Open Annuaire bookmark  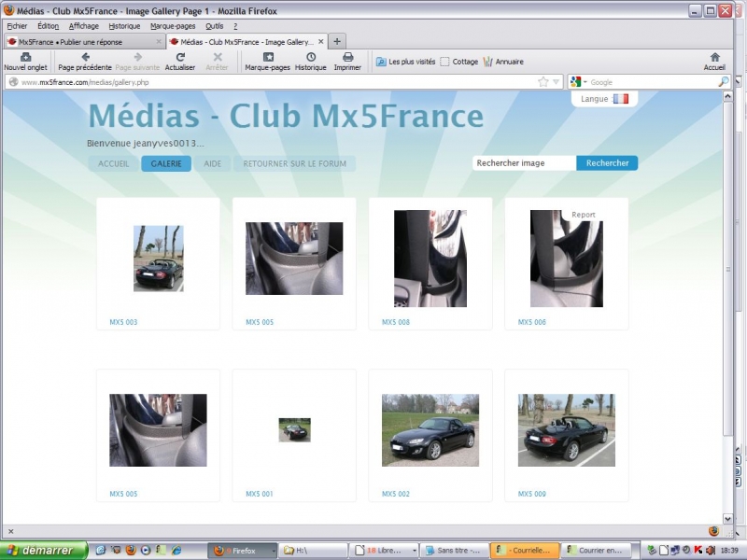tap(503, 62)
